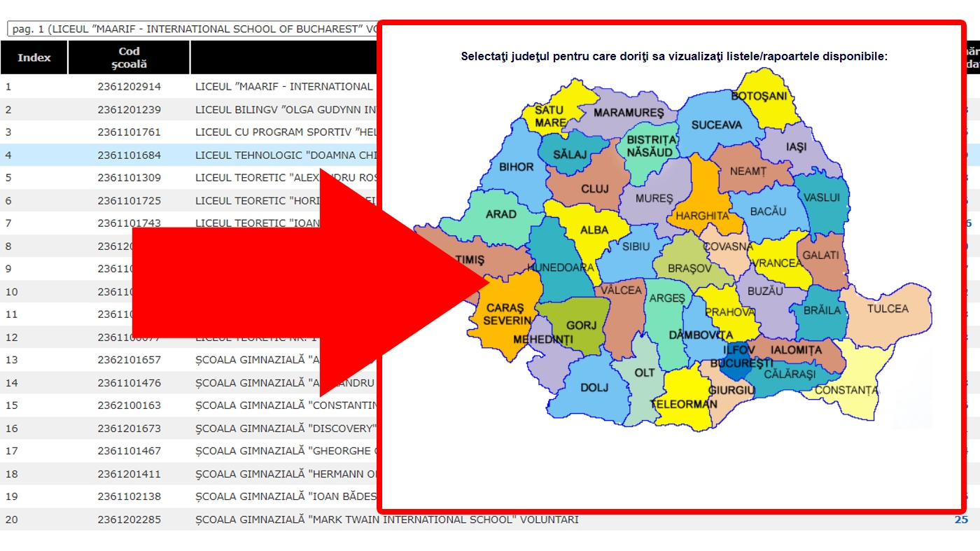Click school code 2361102138 in row 19
Viewport: 980px width, 551px height.
129,497
